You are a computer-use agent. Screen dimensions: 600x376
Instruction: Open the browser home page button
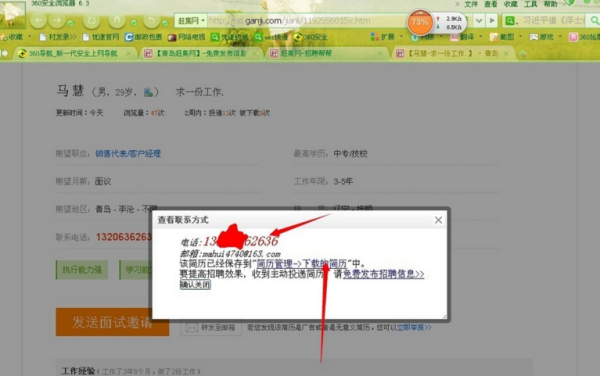[117, 20]
